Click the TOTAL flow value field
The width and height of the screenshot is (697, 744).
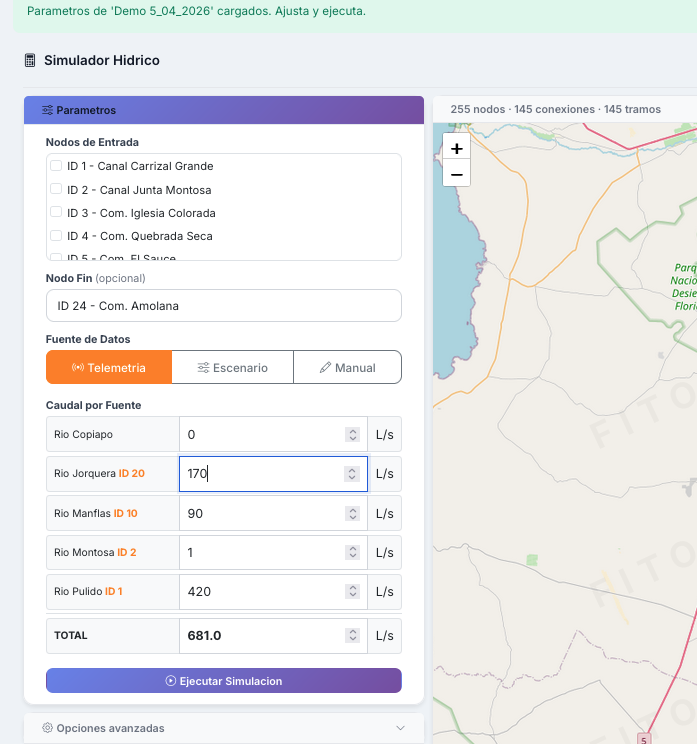[x=273, y=636]
